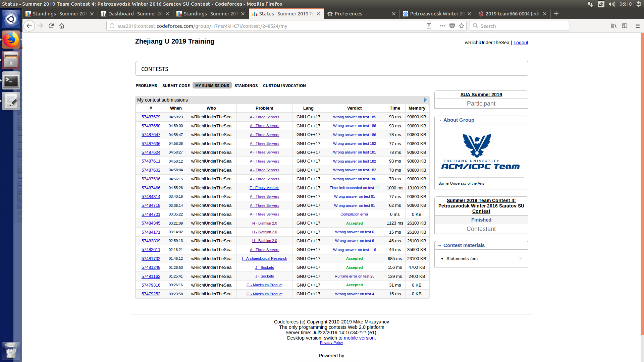
Task: Open a new browser tab
Action: click(556, 13)
